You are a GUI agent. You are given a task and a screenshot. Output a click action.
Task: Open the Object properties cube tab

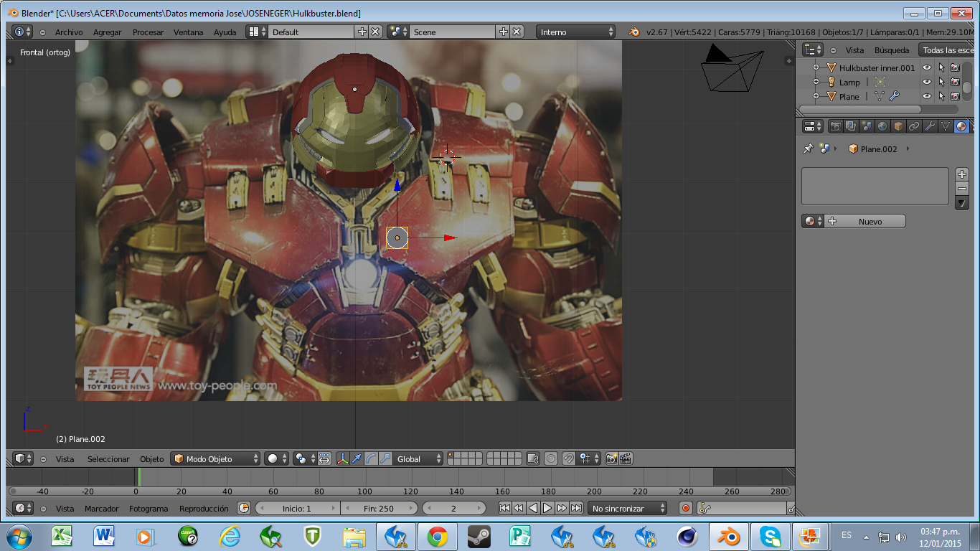tap(898, 126)
